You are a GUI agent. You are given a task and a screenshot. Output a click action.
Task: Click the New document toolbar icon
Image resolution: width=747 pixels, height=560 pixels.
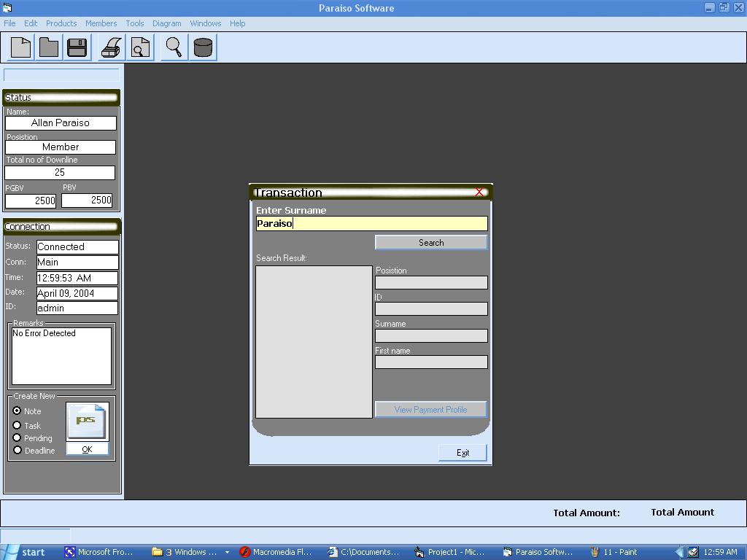[x=20, y=47]
